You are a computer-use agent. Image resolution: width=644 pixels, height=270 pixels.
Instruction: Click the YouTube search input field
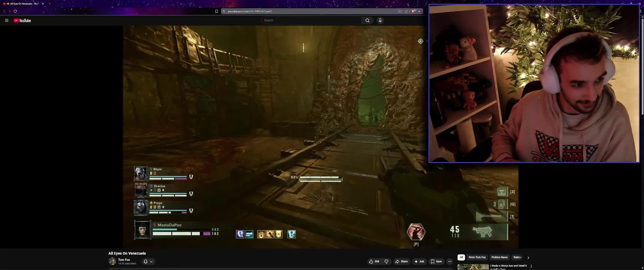(x=311, y=20)
